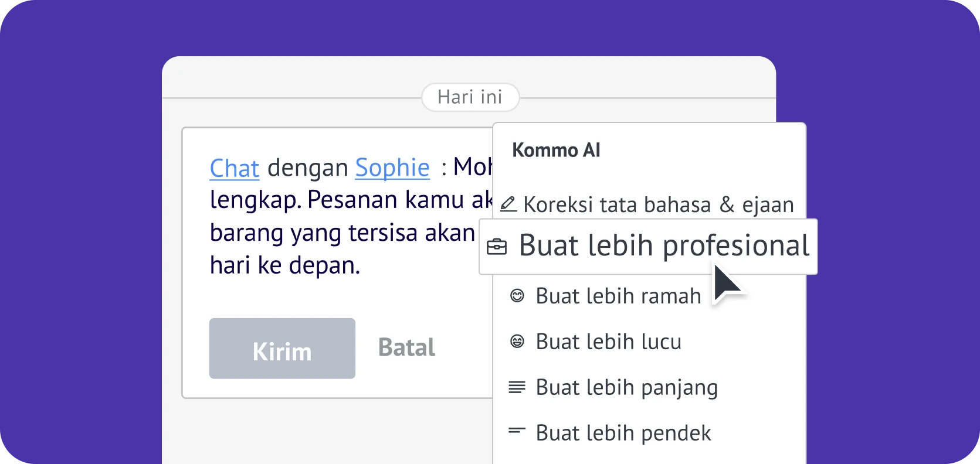Pick the 'Buat lebih lucu' text option
The height and width of the screenshot is (464, 980).
click(x=608, y=342)
